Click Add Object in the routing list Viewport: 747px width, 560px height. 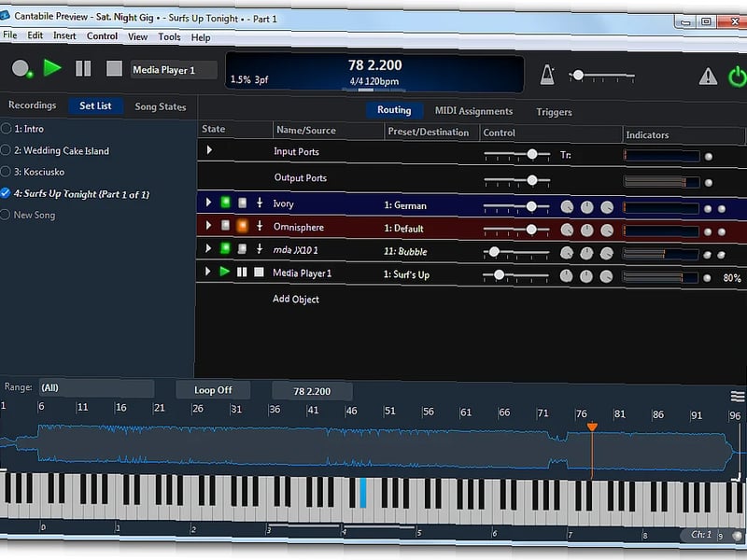click(x=296, y=299)
